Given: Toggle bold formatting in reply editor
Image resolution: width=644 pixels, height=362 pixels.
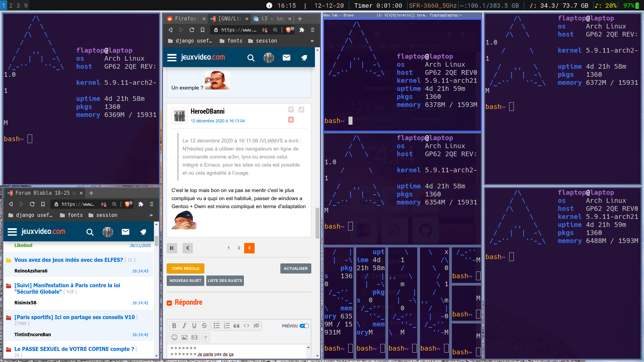Looking at the screenshot, I should tap(174, 326).
